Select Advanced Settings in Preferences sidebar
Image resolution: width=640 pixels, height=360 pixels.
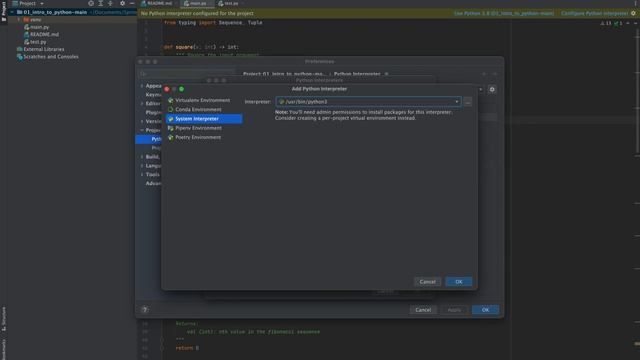[x=153, y=184]
